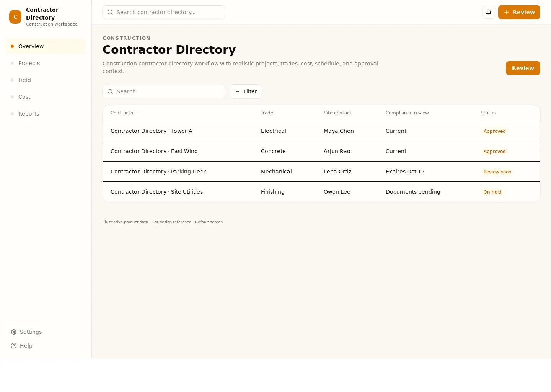This screenshot has height=392, width=551.
Task: Click site contact Lena Ortiz
Action: click(x=337, y=171)
